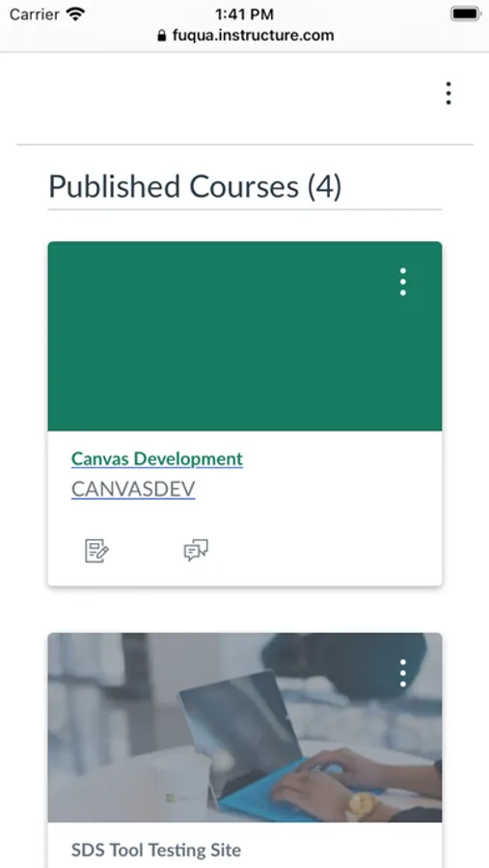
Task: Click the blank header area left of options
Action: pos(222,93)
